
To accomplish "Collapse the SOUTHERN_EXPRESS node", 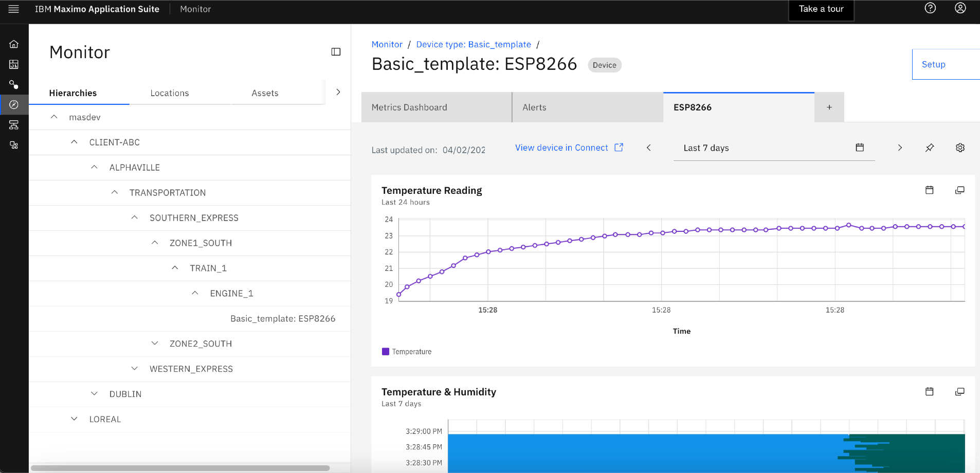I will pyautogui.click(x=134, y=217).
